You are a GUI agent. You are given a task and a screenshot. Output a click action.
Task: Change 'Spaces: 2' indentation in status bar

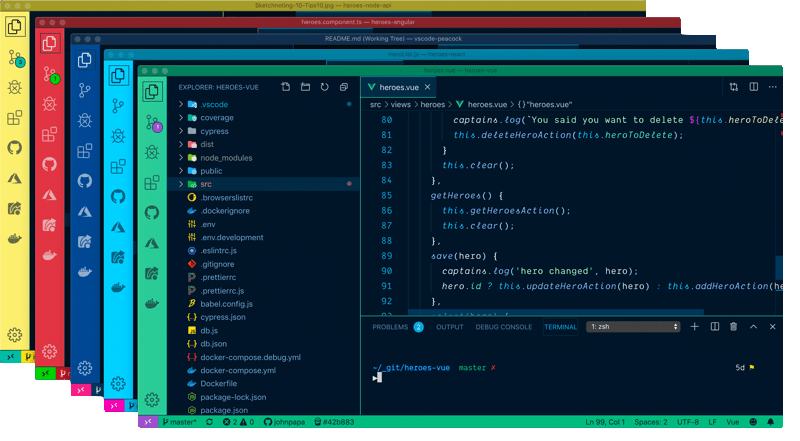(651, 422)
